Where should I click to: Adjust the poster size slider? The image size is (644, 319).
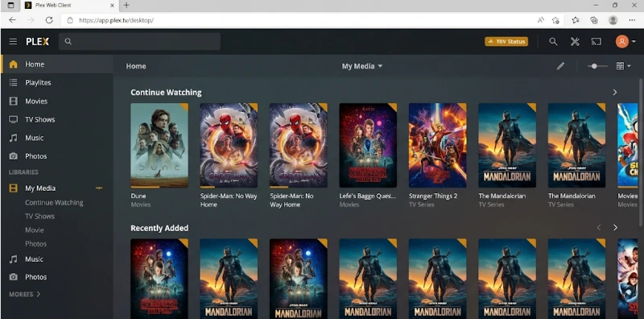tap(597, 66)
